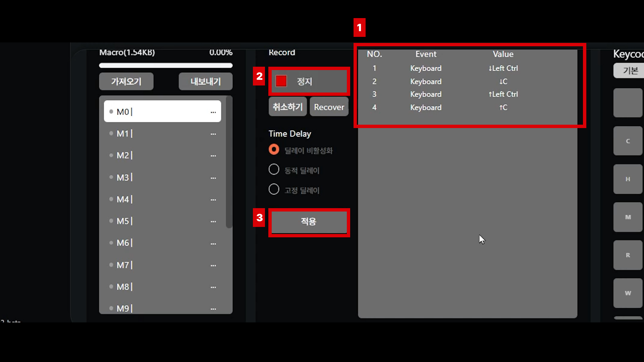644x362 pixels.
Task: Select the 고정 딜레이 radio option
Action: [274, 189]
